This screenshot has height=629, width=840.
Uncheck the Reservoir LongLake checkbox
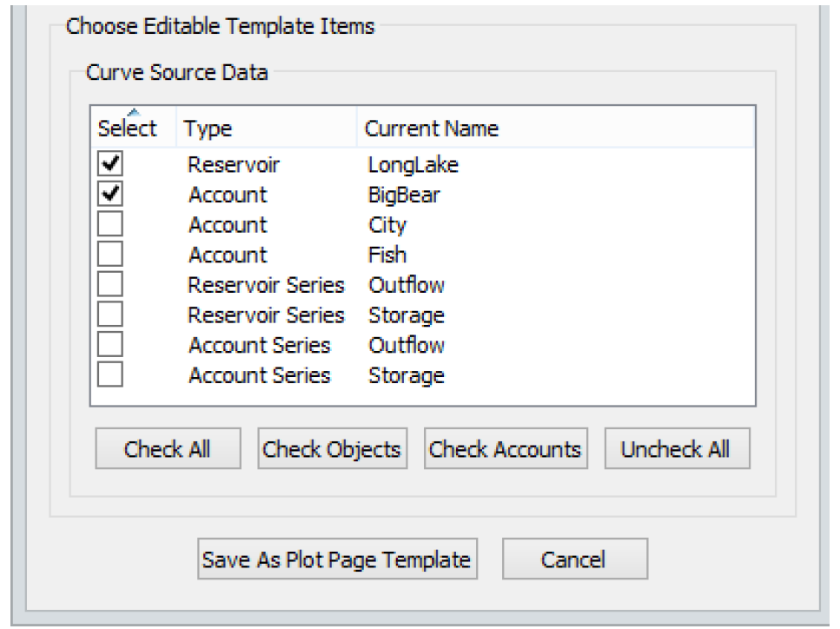tap(110, 165)
